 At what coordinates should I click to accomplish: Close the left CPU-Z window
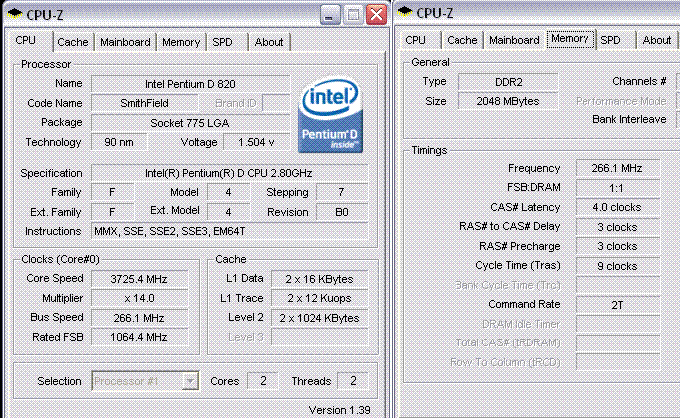point(376,15)
